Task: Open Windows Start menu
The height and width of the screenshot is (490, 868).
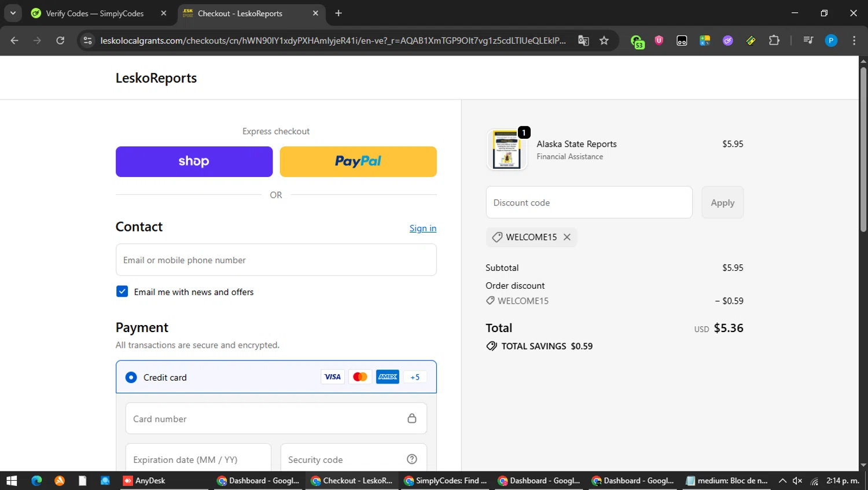Action: 12,481
